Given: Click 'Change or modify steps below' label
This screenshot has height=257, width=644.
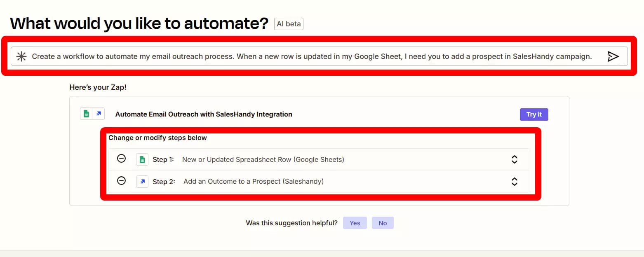Looking at the screenshot, I should (x=157, y=138).
